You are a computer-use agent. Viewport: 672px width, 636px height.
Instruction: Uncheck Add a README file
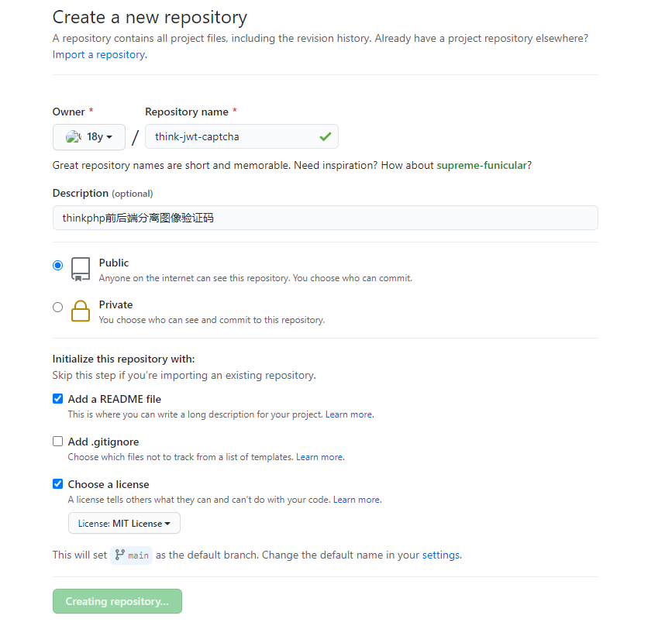pos(57,399)
